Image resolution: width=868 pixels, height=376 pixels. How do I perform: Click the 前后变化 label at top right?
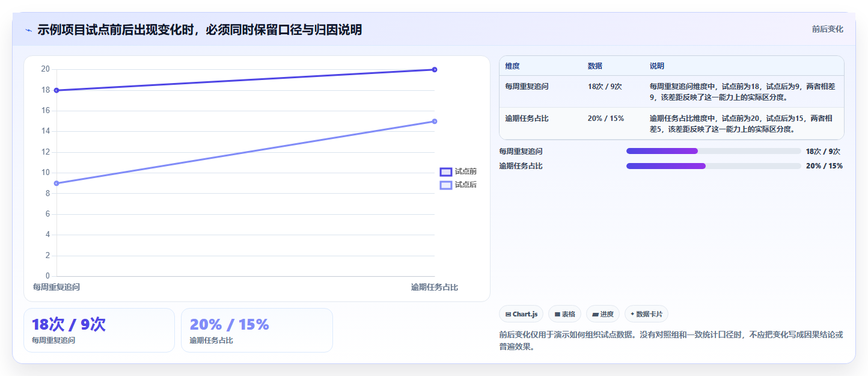(827, 29)
